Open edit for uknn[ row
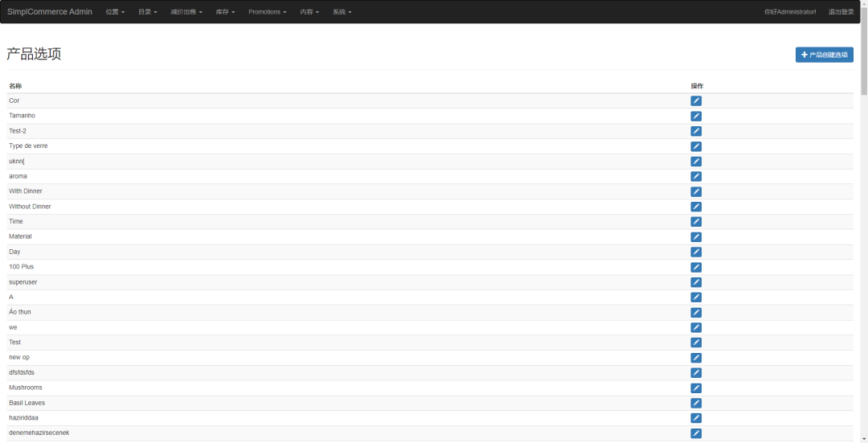The width and height of the screenshot is (868, 443). pyautogui.click(x=696, y=161)
